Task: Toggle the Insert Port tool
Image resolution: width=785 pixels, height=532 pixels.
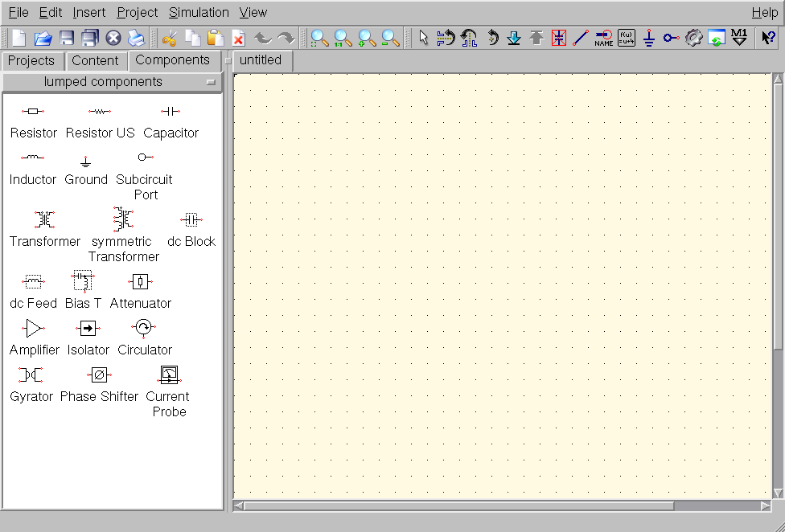Action: pos(672,38)
